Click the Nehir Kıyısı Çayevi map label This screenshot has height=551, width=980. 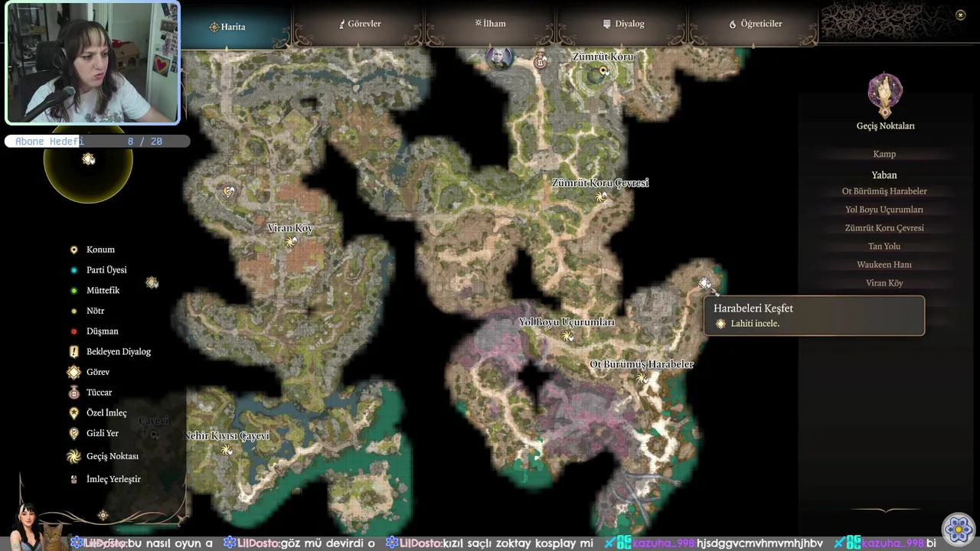pos(227,436)
